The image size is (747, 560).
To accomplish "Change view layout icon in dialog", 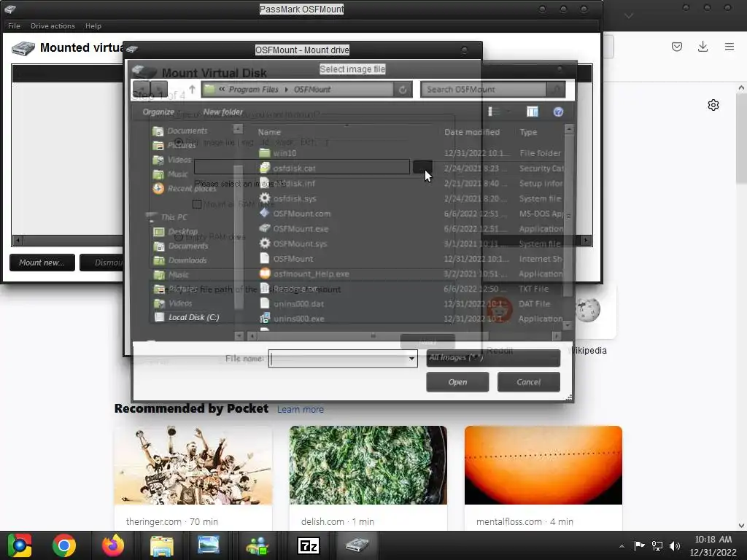I will point(493,112).
